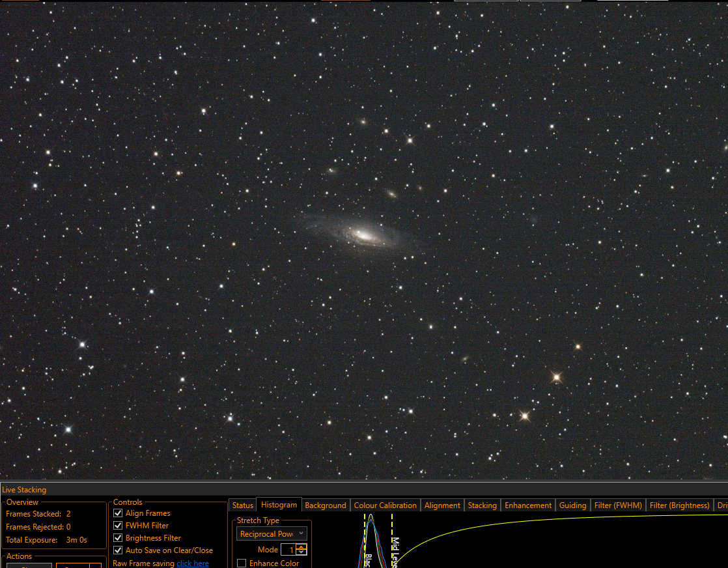
Task: Open the Raw Frame saving 'click here' link
Action: click(x=193, y=563)
